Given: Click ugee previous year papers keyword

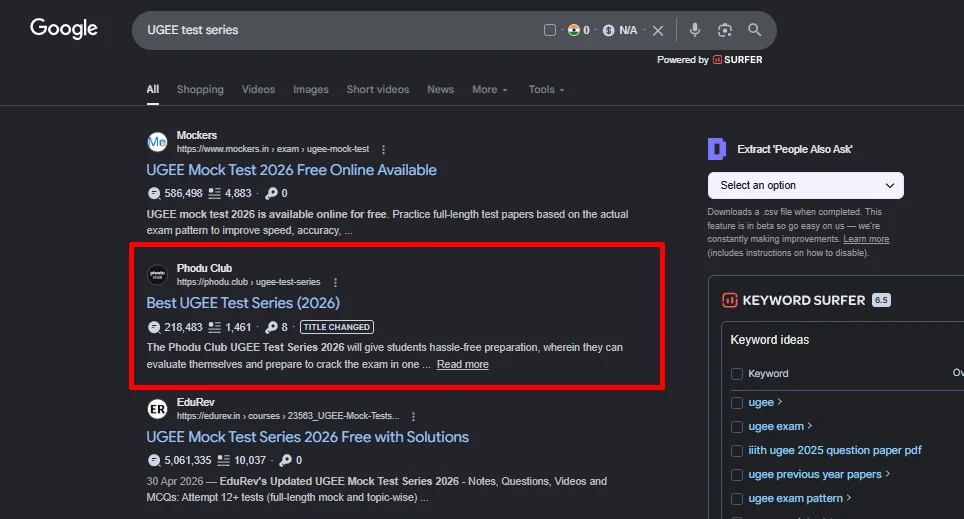Looking at the screenshot, I should tap(815, 474).
